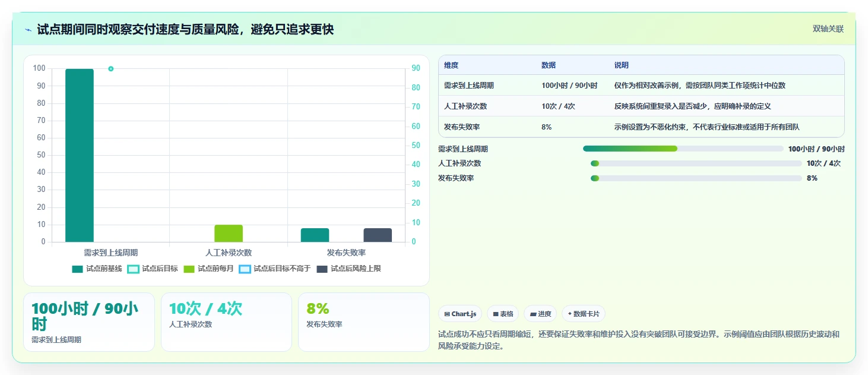
Task: Click the 100小时 / 90小时 value beside the progress bar
Action: tap(816, 149)
